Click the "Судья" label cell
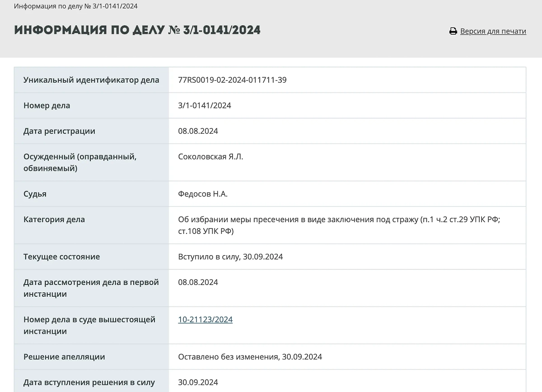The image size is (542, 392). tap(35, 194)
